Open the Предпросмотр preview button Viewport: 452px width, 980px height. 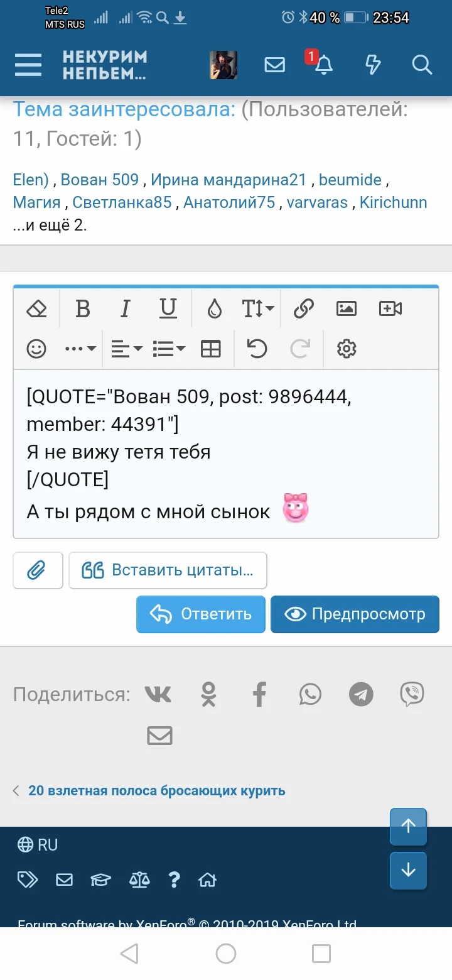(x=355, y=614)
